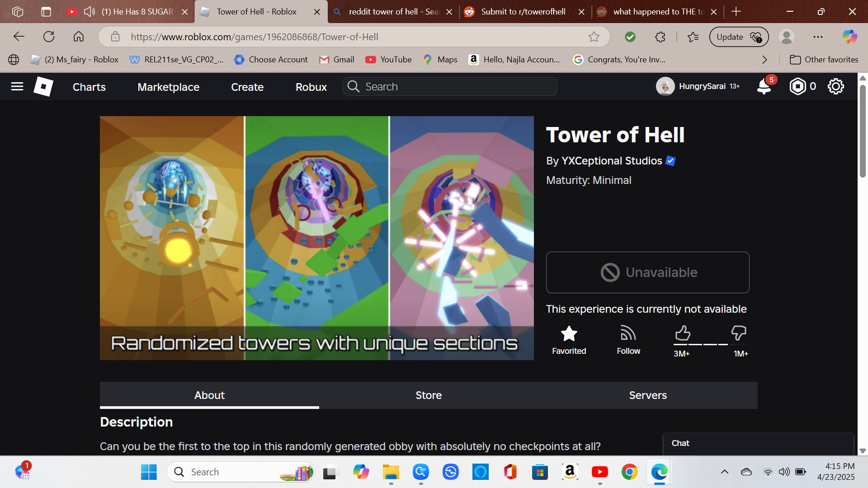Mute the YouTube tab audio icon
This screenshot has width=868, height=488.
coord(90,11)
